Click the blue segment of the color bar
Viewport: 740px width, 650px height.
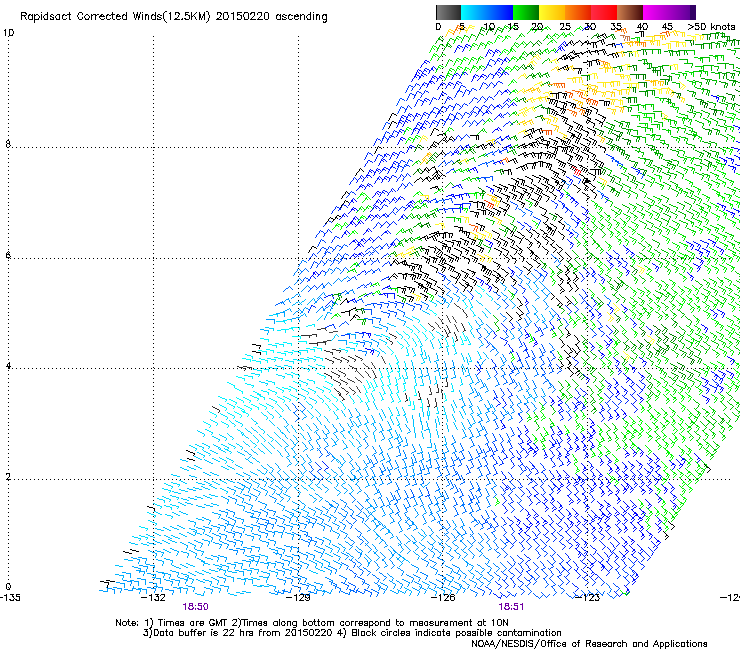[500, 12]
